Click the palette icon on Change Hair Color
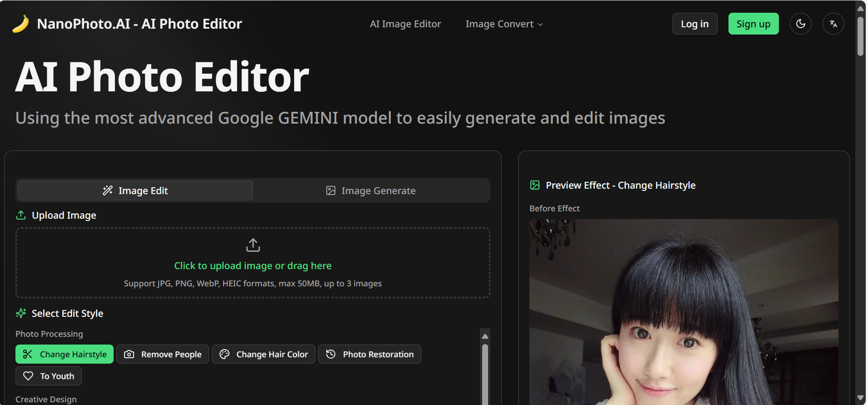The image size is (868, 405). pyautogui.click(x=224, y=354)
